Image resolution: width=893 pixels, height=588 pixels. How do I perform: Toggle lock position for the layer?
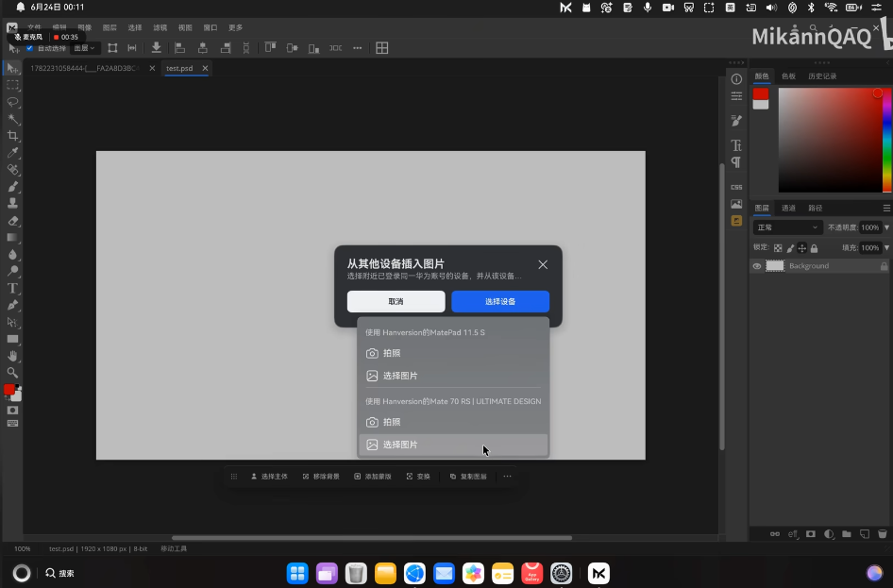pos(801,247)
